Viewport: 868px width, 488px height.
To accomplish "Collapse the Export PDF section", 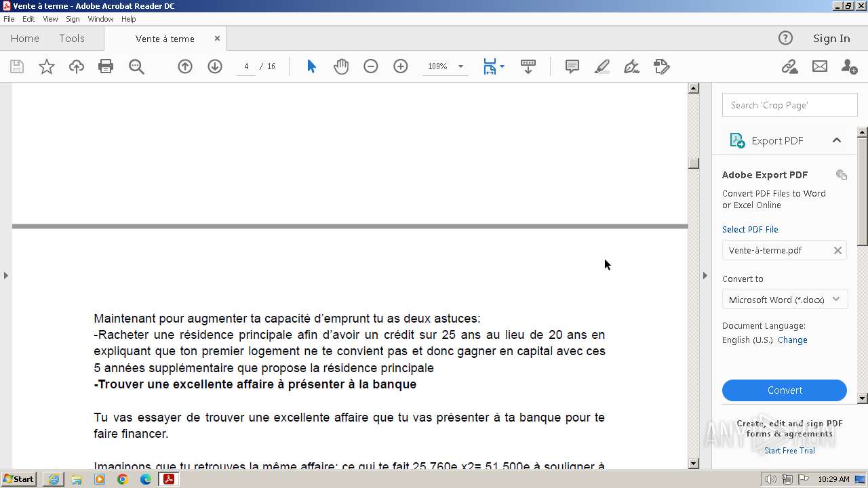I will (x=837, y=140).
